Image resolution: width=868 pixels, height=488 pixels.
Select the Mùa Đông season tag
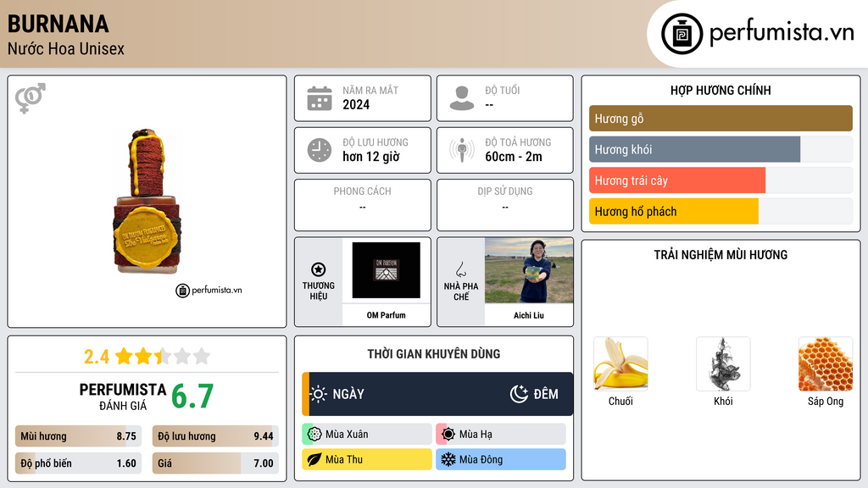(x=501, y=460)
